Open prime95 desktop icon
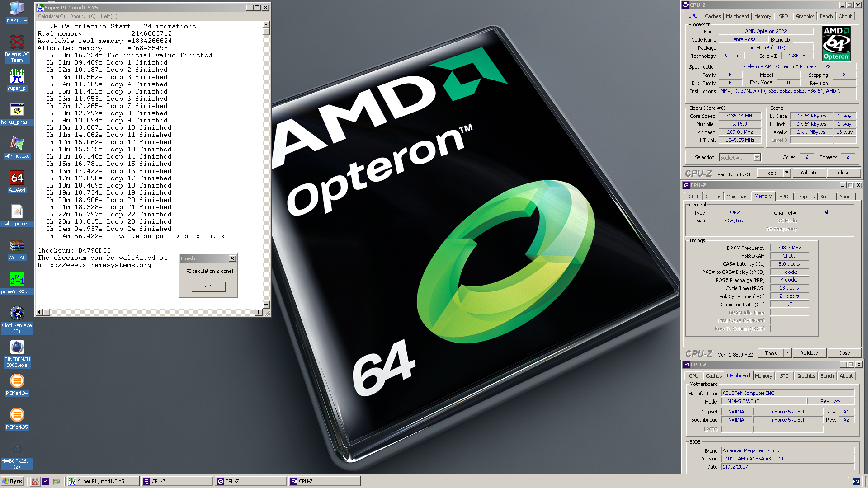This screenshot has height=488, width=868. tap(17, 283)
